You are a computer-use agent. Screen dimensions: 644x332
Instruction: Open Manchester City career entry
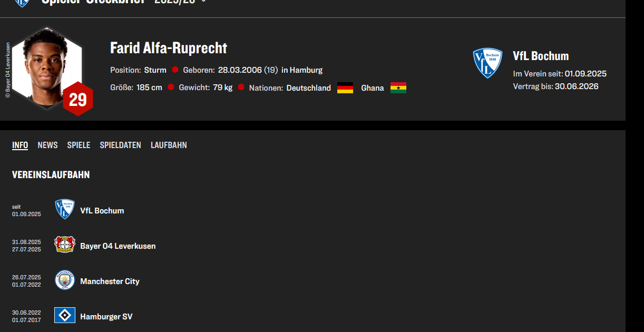[x=110, y=281]
